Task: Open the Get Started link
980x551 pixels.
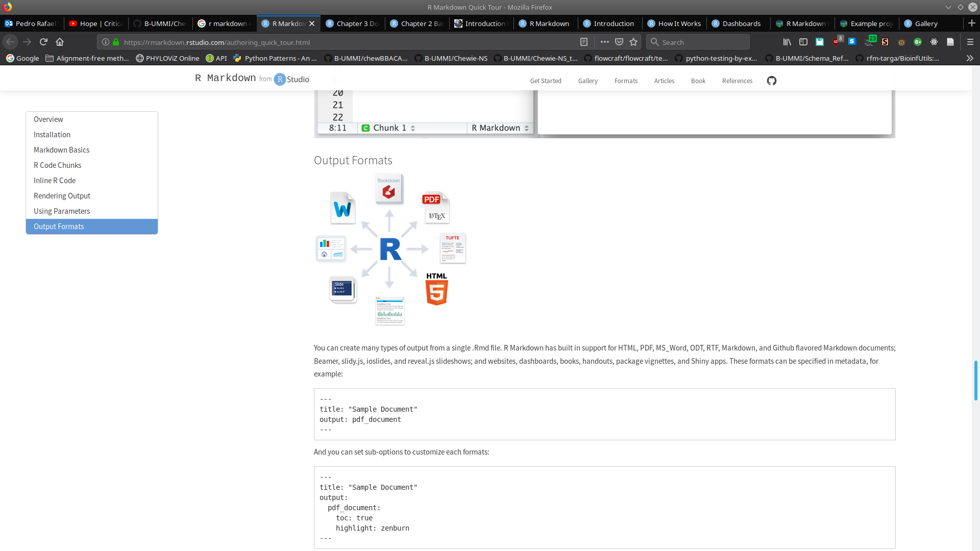Action: [x=546, y=81]
